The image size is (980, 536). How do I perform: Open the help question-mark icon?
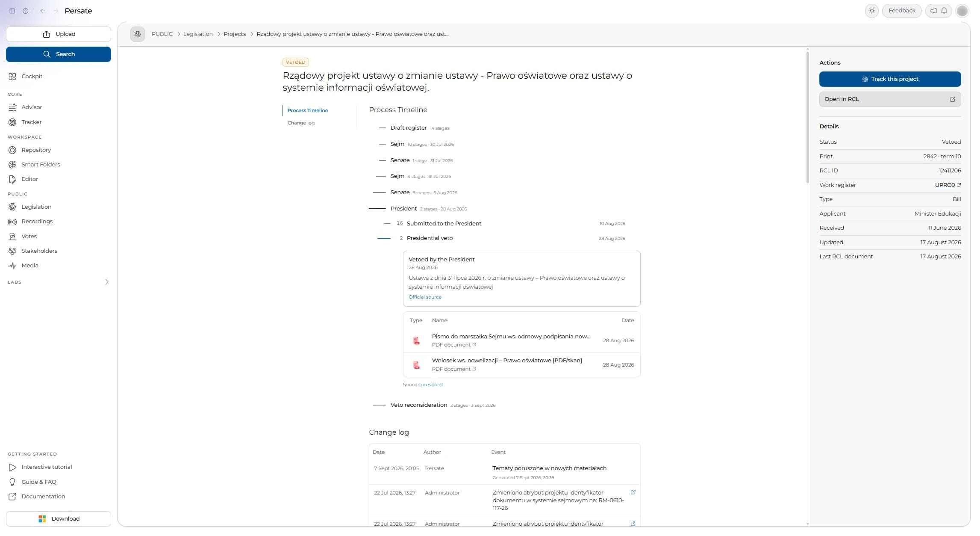click(x=26, y=11)
